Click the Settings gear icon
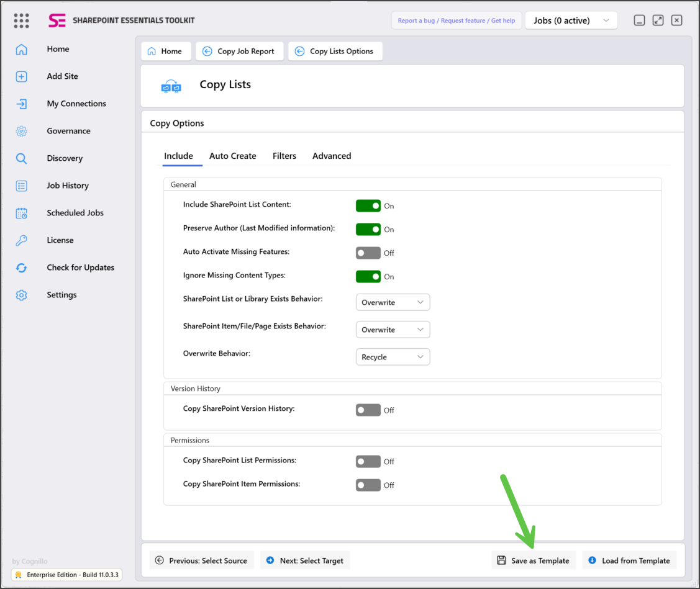The height and width of the screenshot is (589, 700). [x=21, y=295]
